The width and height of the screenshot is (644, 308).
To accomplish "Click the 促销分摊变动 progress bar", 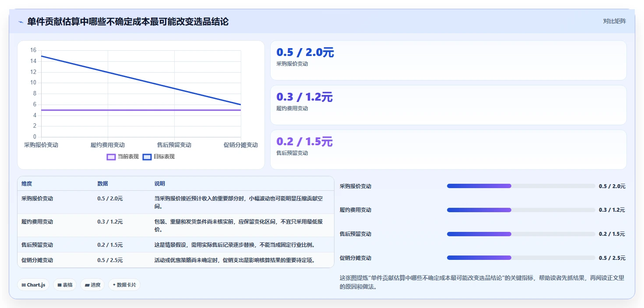I will tap(521, 258).
